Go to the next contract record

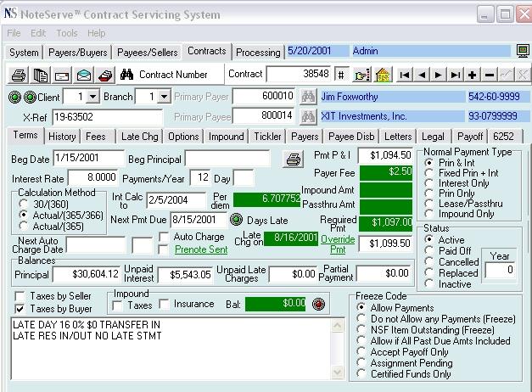439,75
